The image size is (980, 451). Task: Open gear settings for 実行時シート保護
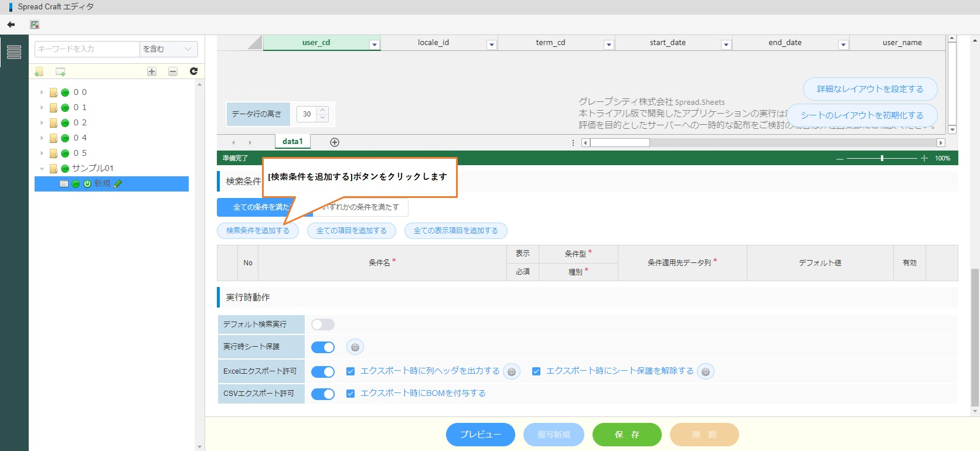click(x=355, y=347)
